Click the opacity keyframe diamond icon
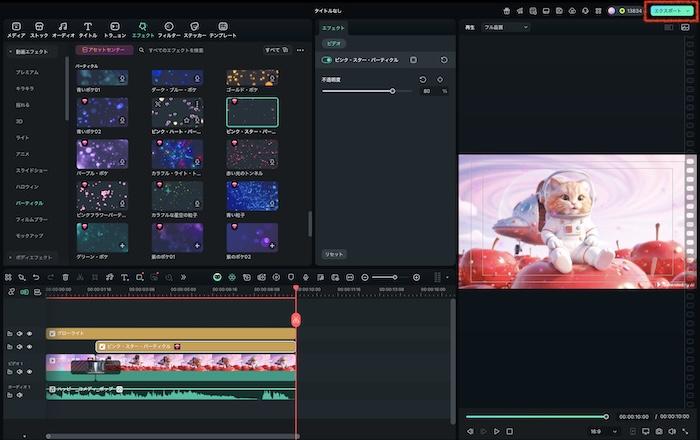This screenshot has width=700, height=440. tap(440, 79)
